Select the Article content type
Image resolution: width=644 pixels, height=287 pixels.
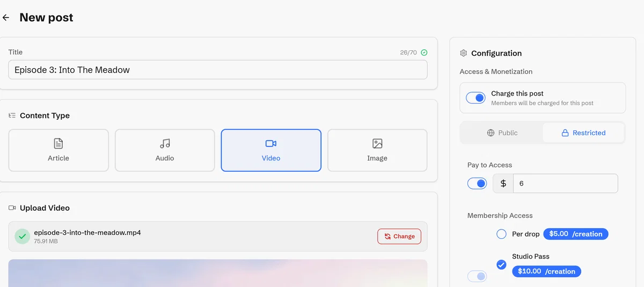[x=58, y=150]
